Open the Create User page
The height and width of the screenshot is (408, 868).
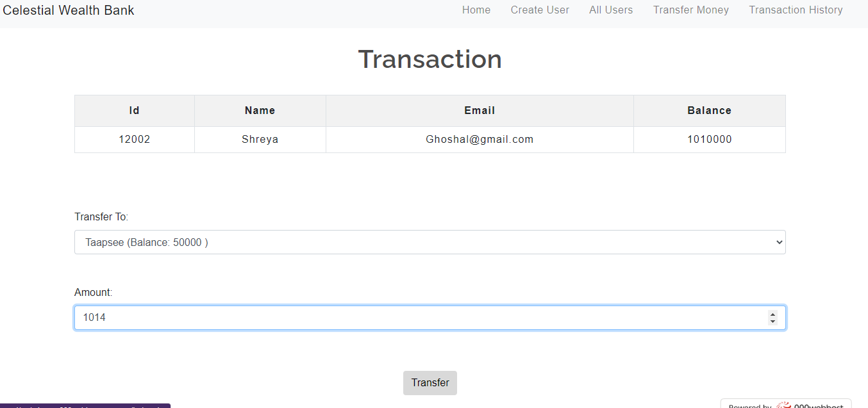tap(540, 10)
